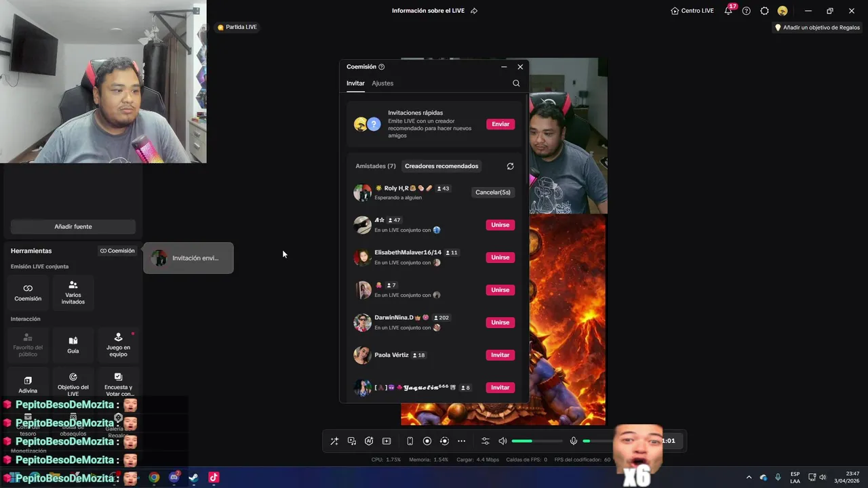
Task: Click ESP LAA language indicator
Action: click(x=795, y=477)
